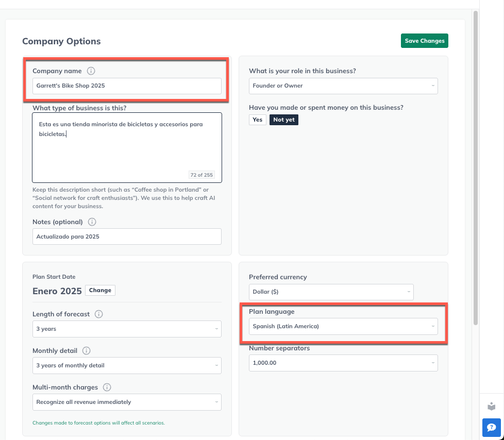Viewport: 504px width, 440px height.
Task: Change the Enero 2025 plan start date
Action: click(x=100, y=290)
